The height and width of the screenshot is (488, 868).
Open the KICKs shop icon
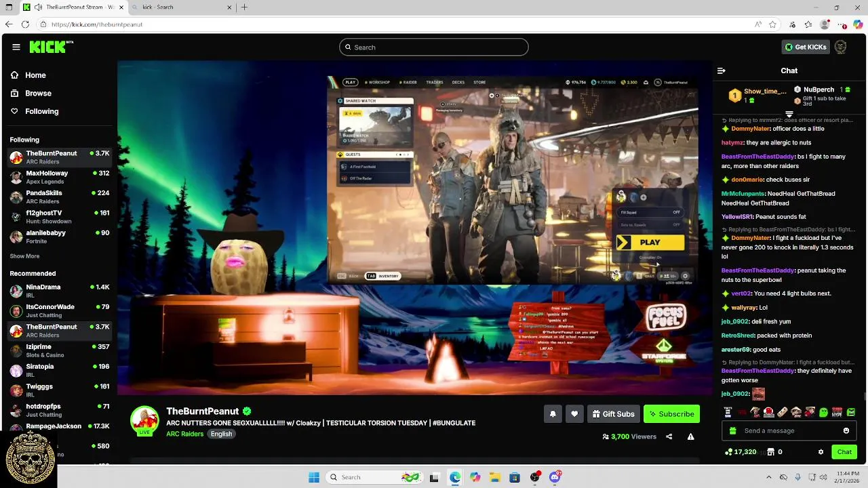(770, 452)
